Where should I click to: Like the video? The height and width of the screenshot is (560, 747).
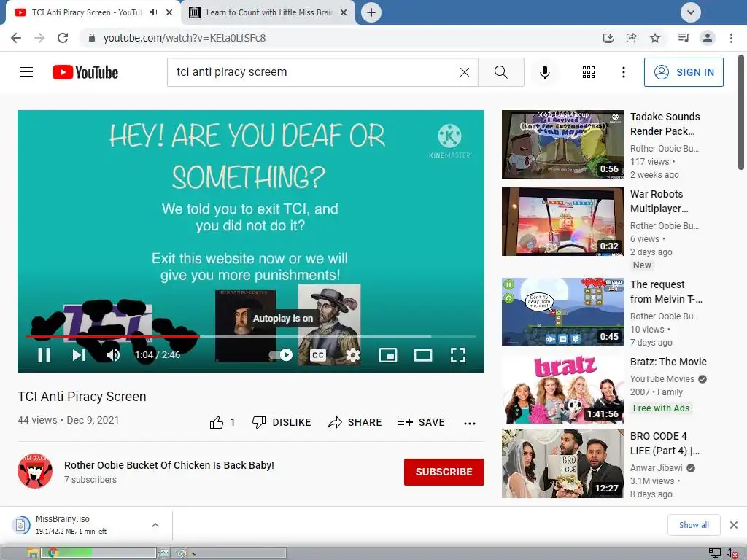point(222,422)
